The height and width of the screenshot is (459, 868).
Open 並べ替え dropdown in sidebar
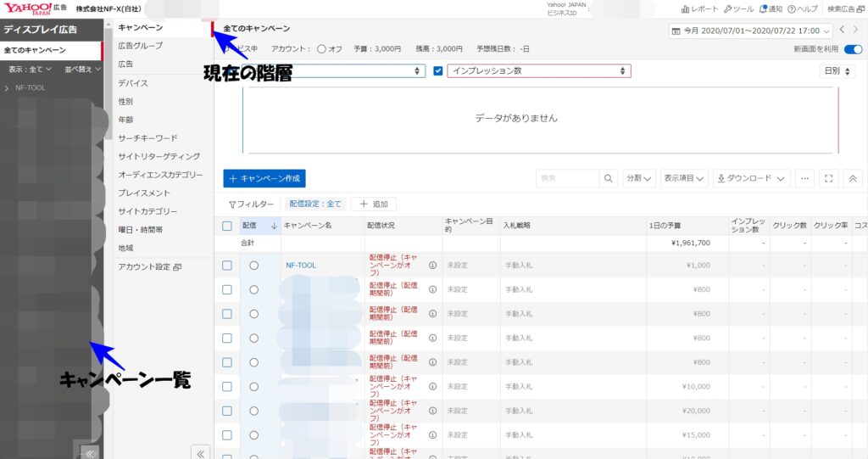pos(82,70)
